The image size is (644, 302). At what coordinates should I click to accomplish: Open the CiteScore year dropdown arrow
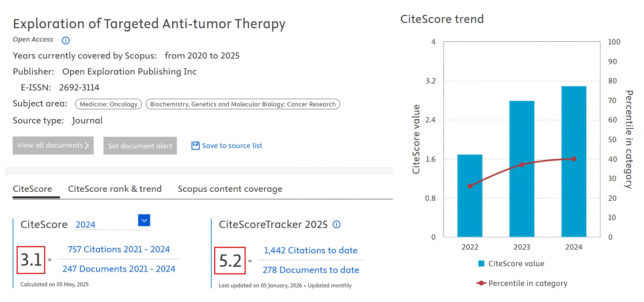point(144,220)
